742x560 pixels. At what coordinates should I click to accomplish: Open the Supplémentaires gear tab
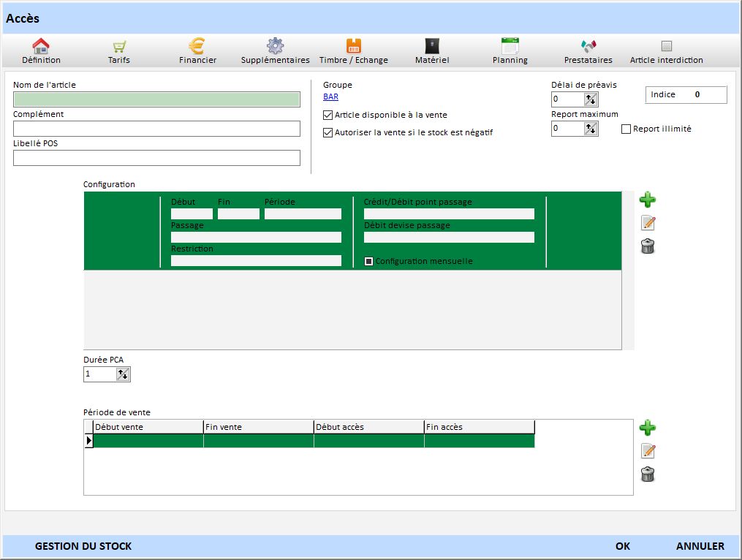click(275, 51)
